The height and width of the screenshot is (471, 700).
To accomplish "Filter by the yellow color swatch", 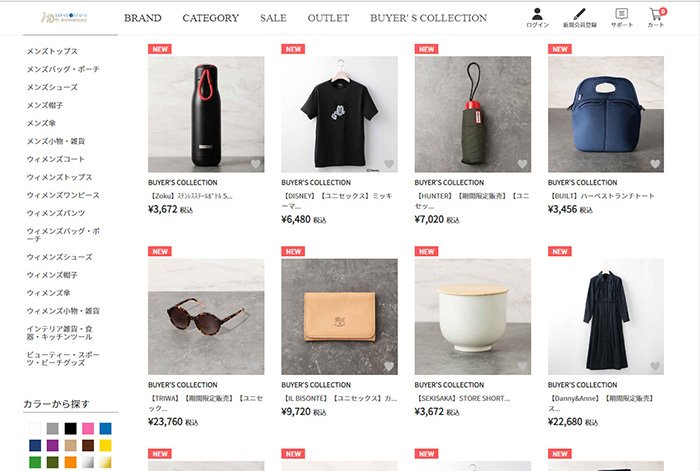I will [x=106, y=445].
